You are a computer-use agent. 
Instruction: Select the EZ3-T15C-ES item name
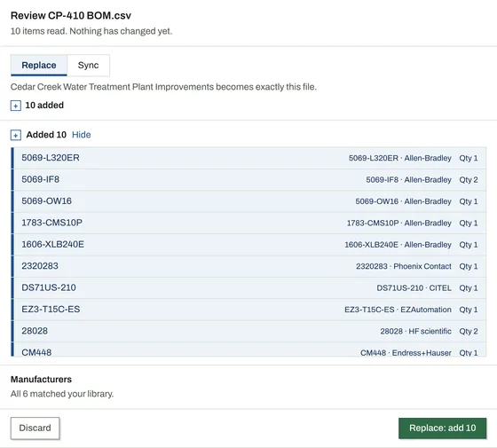[51, 310]
